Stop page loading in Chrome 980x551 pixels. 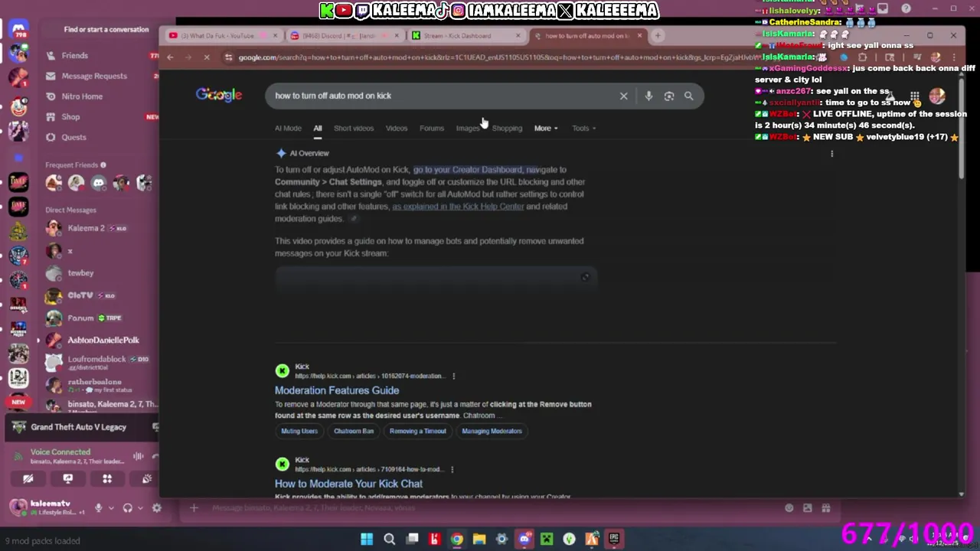(x=207, y=57)
